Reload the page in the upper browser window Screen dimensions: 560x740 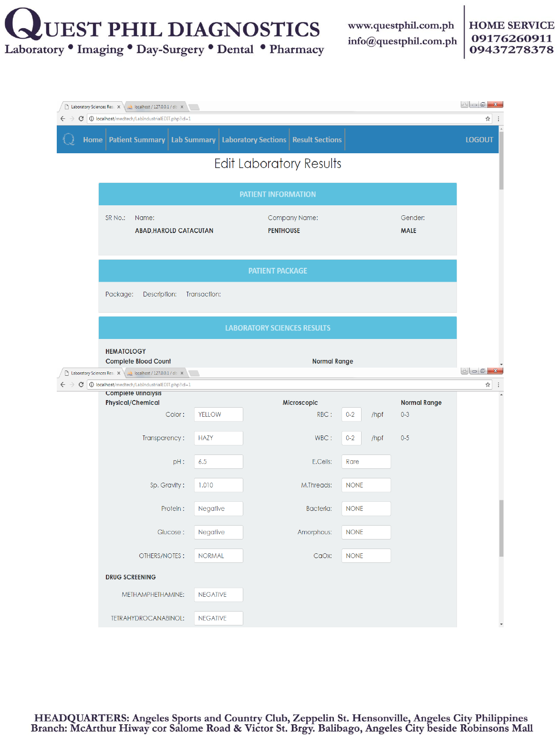click(x=81, y=119)
